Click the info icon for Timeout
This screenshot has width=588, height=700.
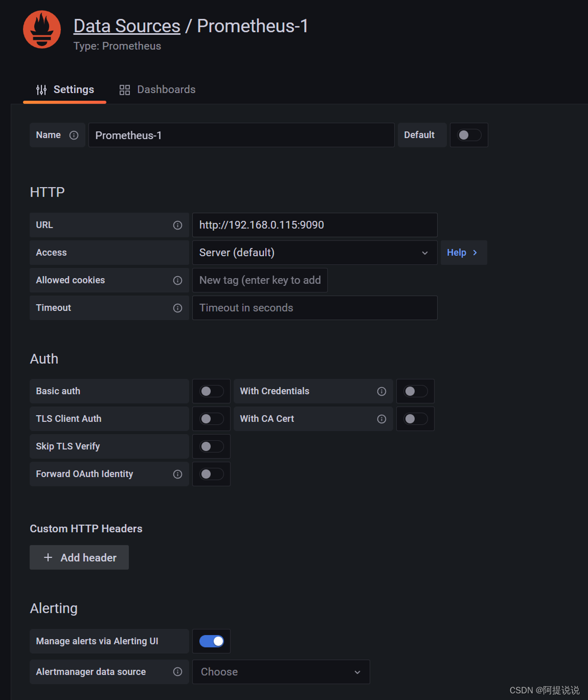pos(177,308)
